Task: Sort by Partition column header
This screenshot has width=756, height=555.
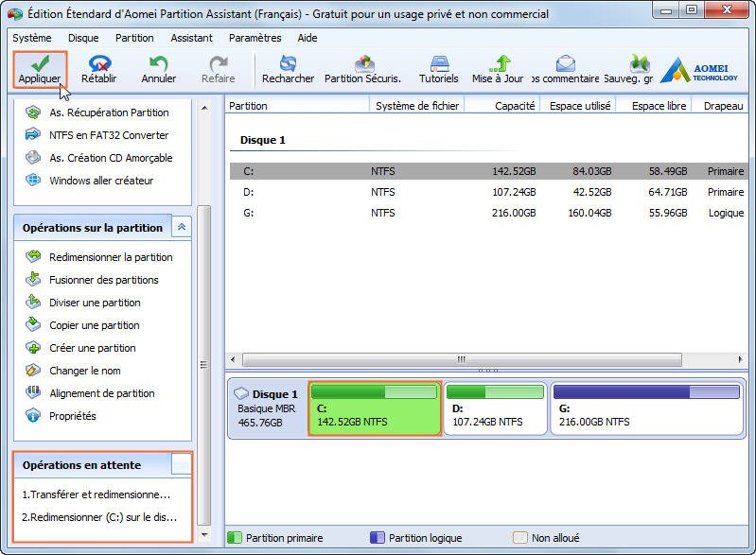Action: tap(297, 106)
